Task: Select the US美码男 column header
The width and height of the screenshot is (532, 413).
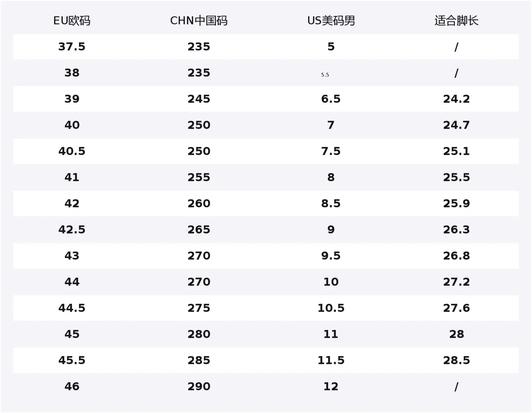Action: (331, 21)
